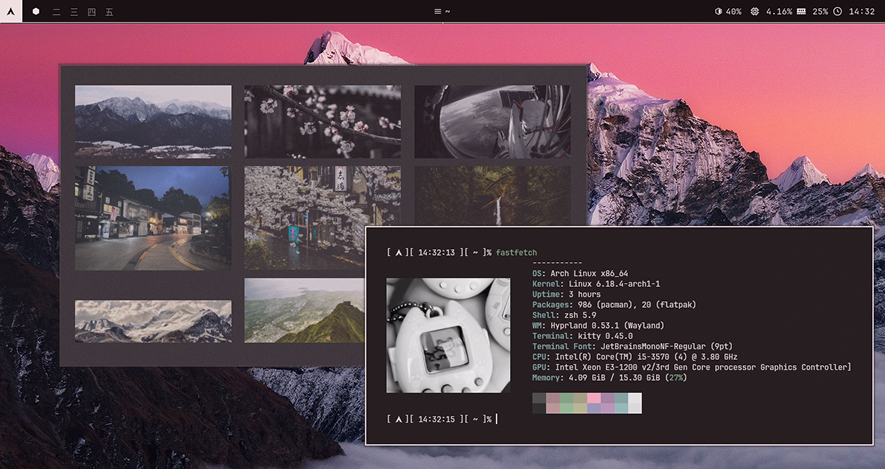885x469 pixels.
Task: Click the 'Kernel: Linux 6.18.4-arch1-1' line
Action: (596, 284)
